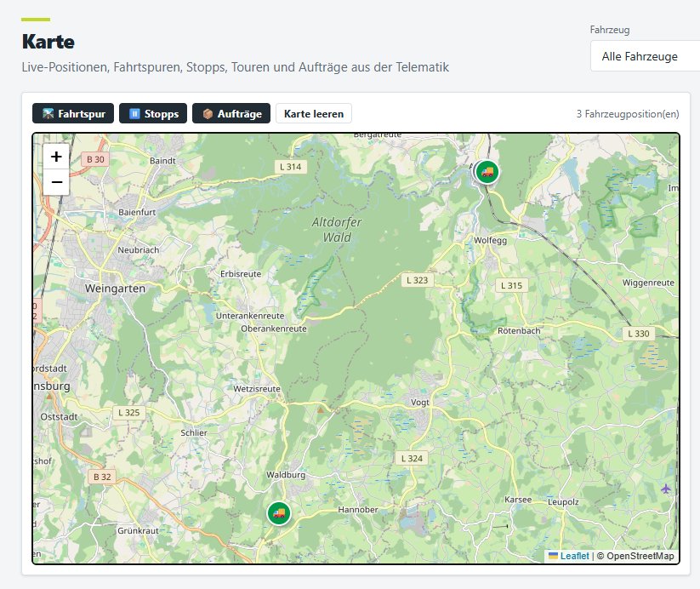Image resolution: width=700 pixels, height=589 pixels.
Task: Click the L 314 road shield
Action: (291, 167)
